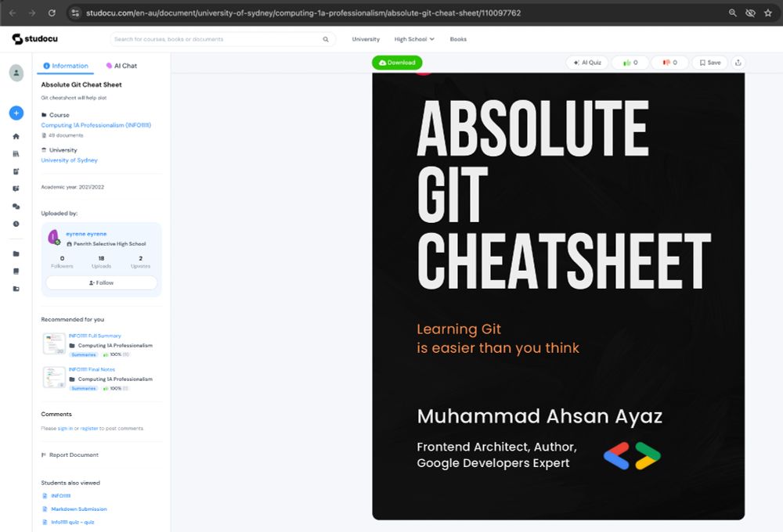Click the uploader's purple avatar
Image resolution: width=783 pixels, height=532 pixels.
(x=53, y=238)
